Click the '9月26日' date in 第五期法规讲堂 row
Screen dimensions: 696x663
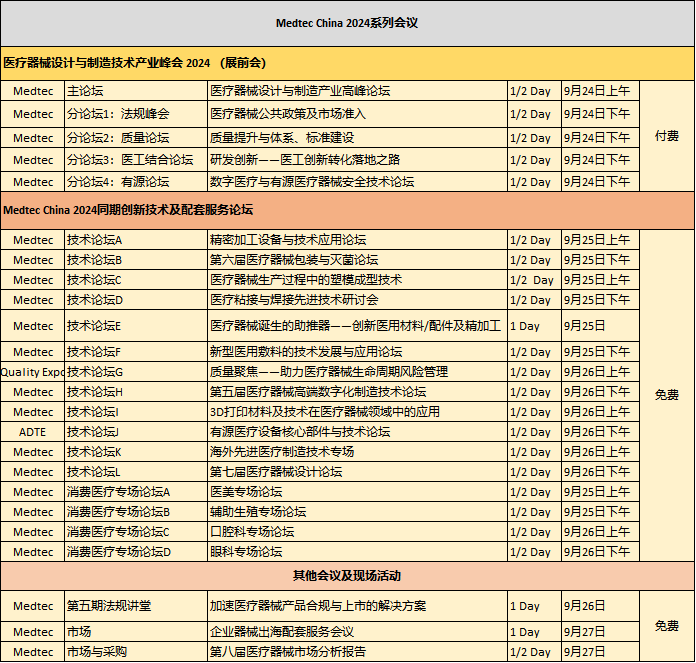pos(600,606)
